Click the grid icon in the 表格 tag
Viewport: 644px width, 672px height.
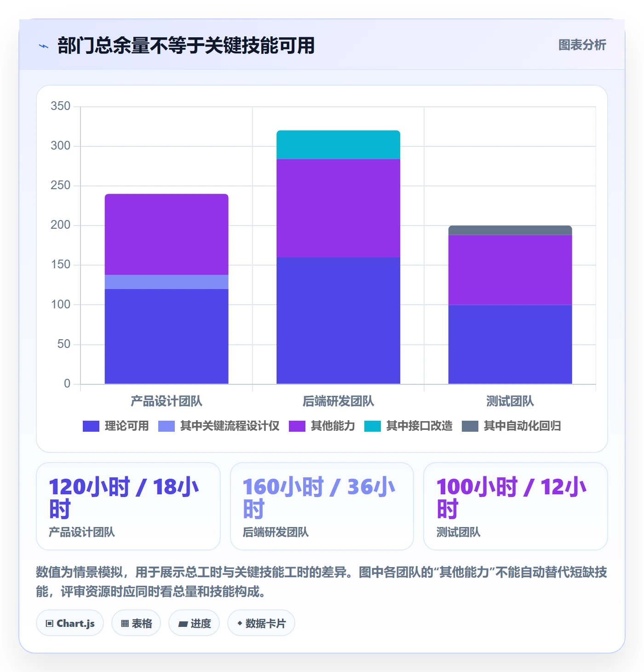(x=125, y=624)
